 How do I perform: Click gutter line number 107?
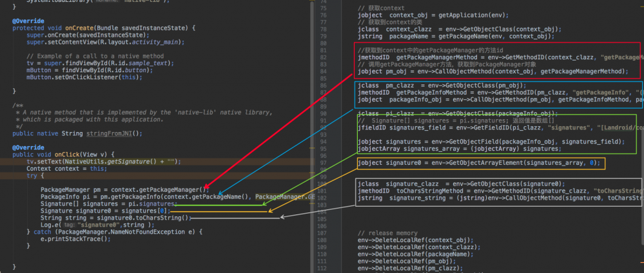pos(322,233)
